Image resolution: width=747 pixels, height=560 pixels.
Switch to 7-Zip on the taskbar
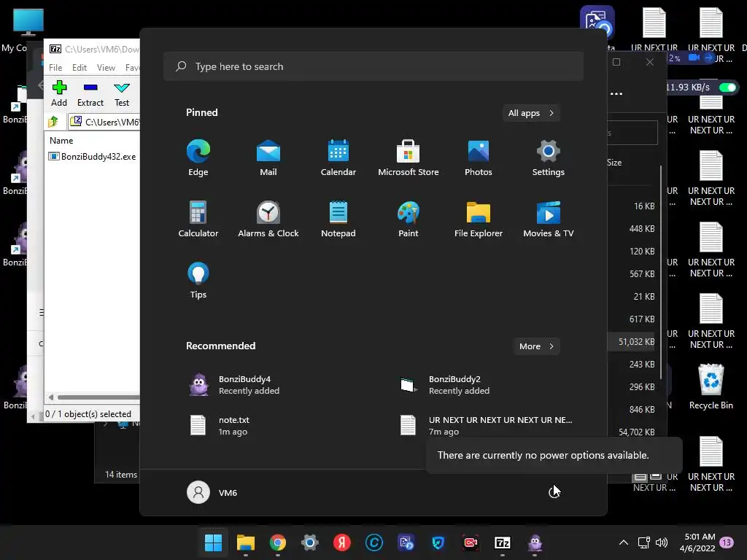coord(503,542)
